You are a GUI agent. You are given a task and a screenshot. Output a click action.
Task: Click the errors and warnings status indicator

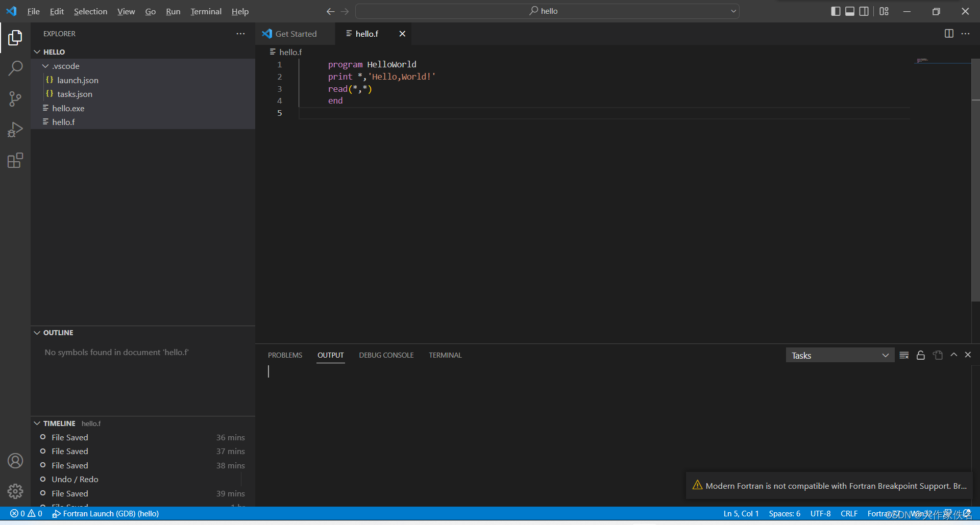pos(27,513)
